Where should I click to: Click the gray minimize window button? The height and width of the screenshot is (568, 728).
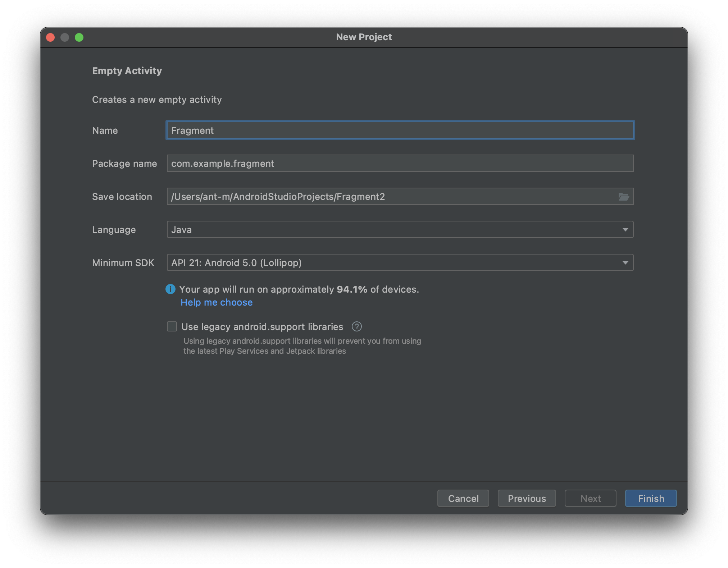[x=65, y=37]
